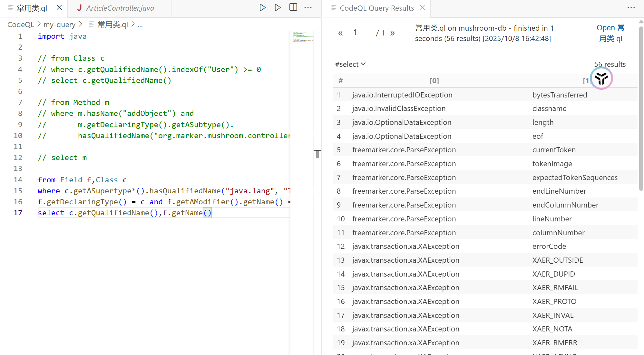Screen dimensions: 644x355
Task: Open editor more actions ellipsis menu
Action: coord(308,7)
